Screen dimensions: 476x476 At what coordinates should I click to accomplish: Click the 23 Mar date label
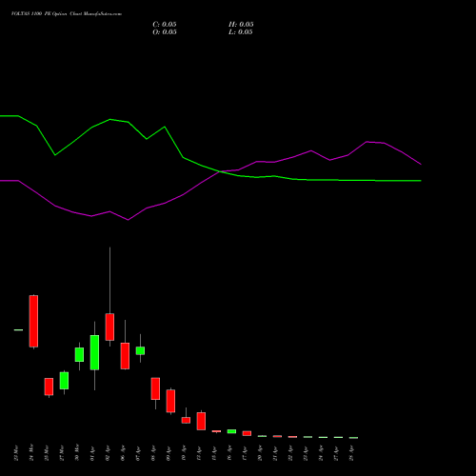pyautogui.click(x=16, y=453)
